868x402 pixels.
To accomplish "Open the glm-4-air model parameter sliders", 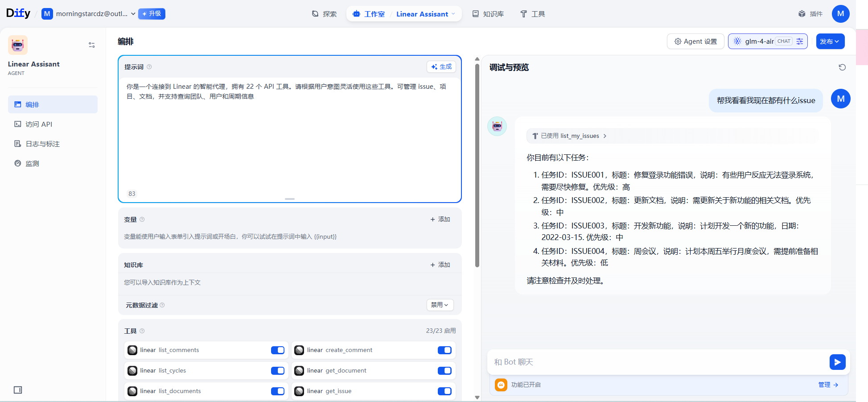I will click(x=800, y=41).
